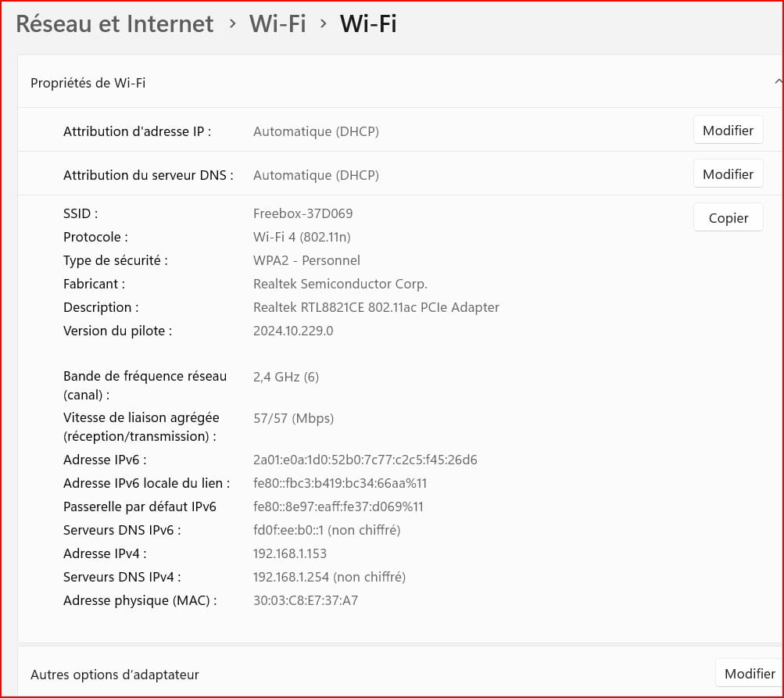Click the Propriétés de Wi-Fi section header
The width and height of the screenshot is (784, 698).
point(88,83)
